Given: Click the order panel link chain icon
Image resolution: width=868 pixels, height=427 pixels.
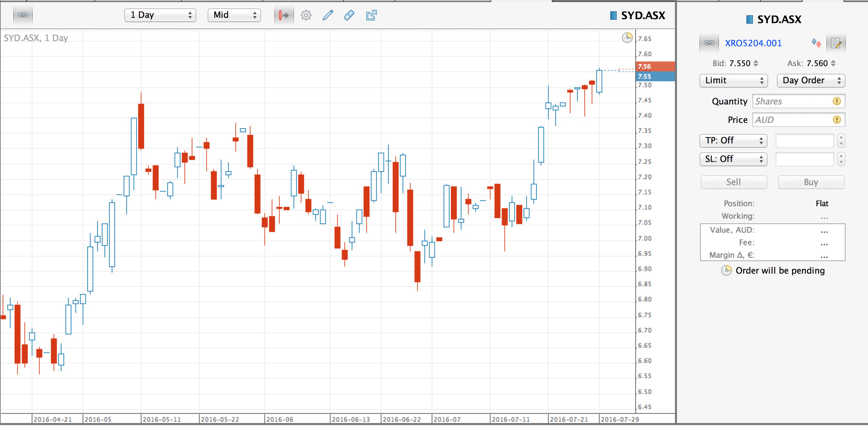Looking at the screenshot, I should tap(709, 43).
